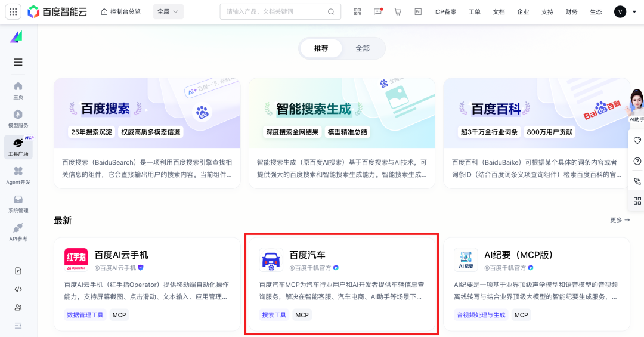Open the app grid launcher icon
The image size is (644, 337).
13,11
